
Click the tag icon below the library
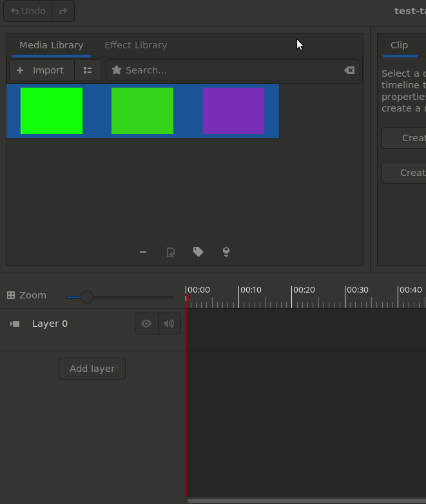(198, 252)
